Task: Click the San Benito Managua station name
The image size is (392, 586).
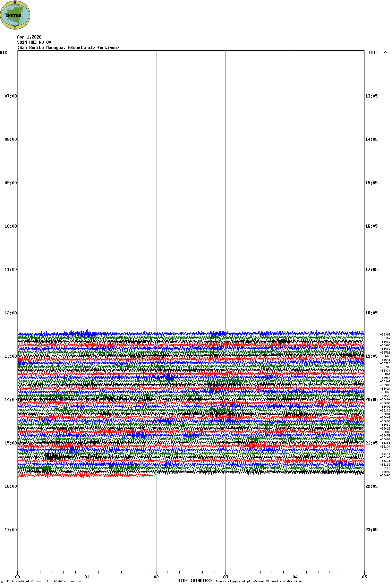Action: 68,48
